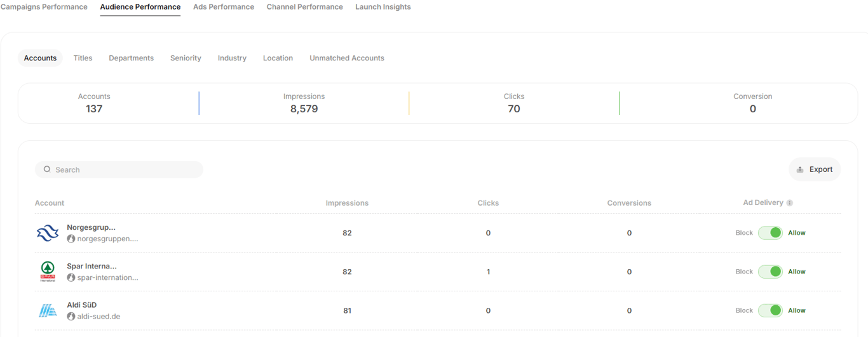Click the Aldi Süd logo

[x=48, y=310]
